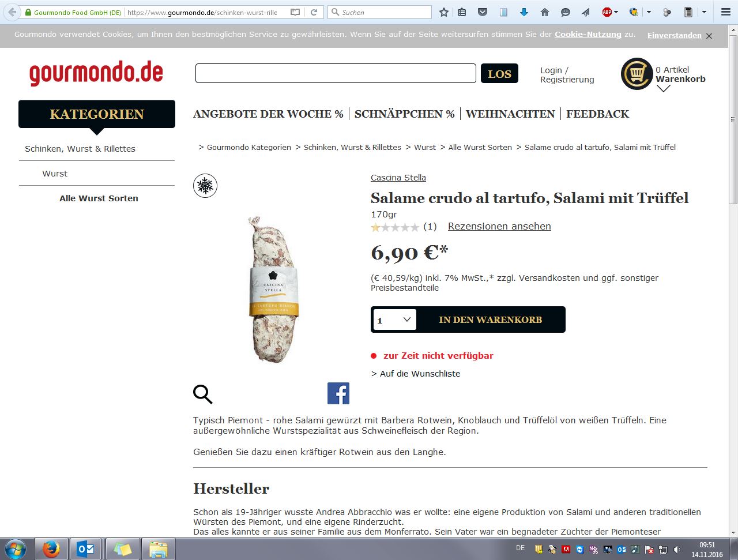The height and width of the screenshot is (560, 738).
Task: Expand the Warenkorb dropdown arrow
Action: pos(664,89)
